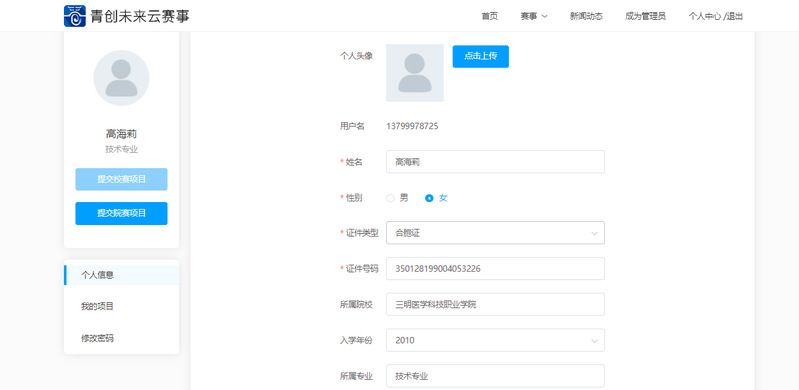Open the 入学年份 dropdown arrow
The height and width of the screenshot is (390, 799).
(594, 341)
